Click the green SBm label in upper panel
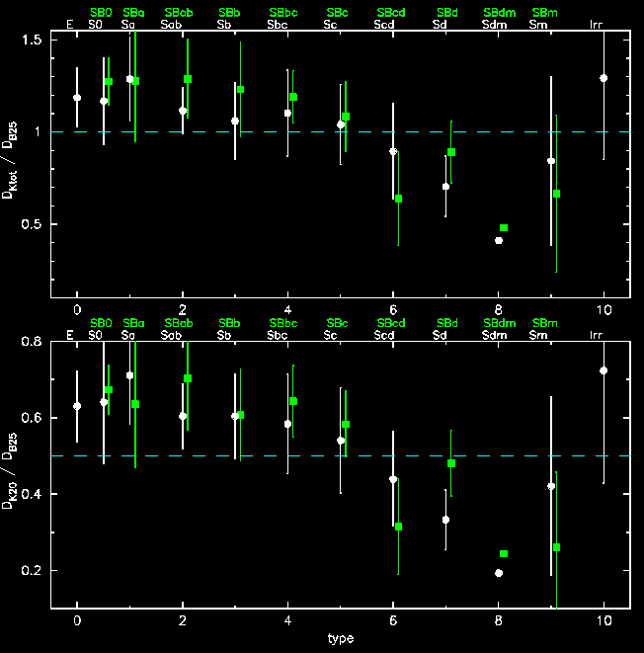This screenshot has height=653, width=644. [x=545, y=13]
